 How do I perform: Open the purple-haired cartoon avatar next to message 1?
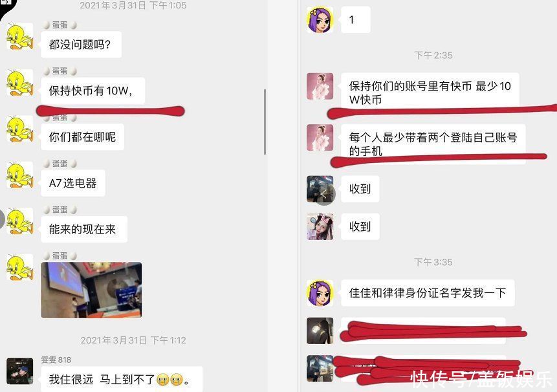click(320, 20)
